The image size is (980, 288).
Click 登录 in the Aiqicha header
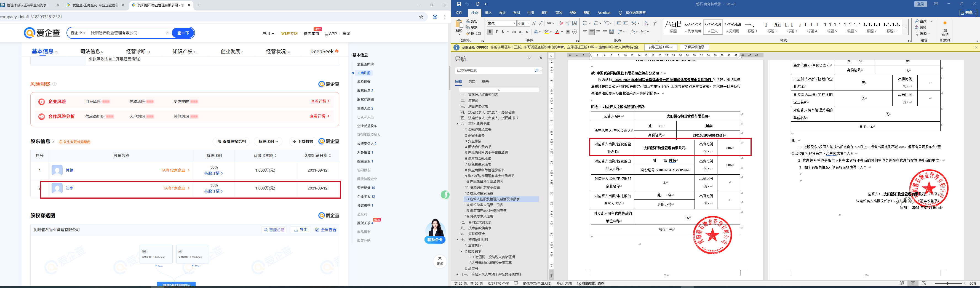[346, 34]
